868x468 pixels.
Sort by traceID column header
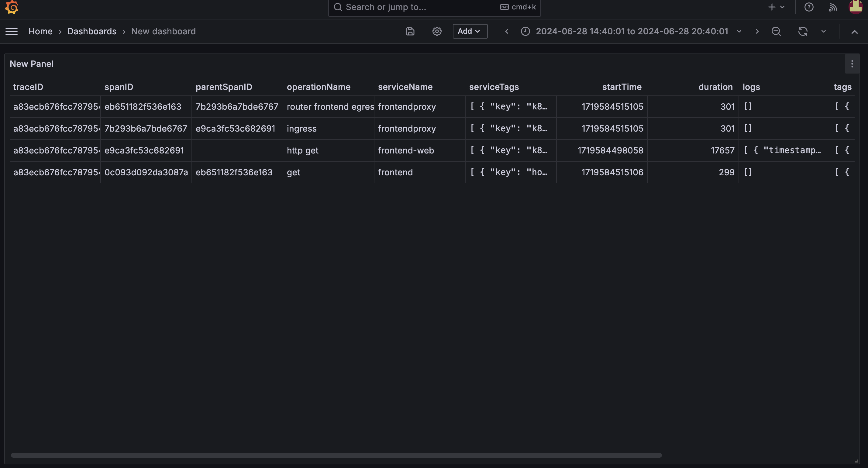pos(28,87)
